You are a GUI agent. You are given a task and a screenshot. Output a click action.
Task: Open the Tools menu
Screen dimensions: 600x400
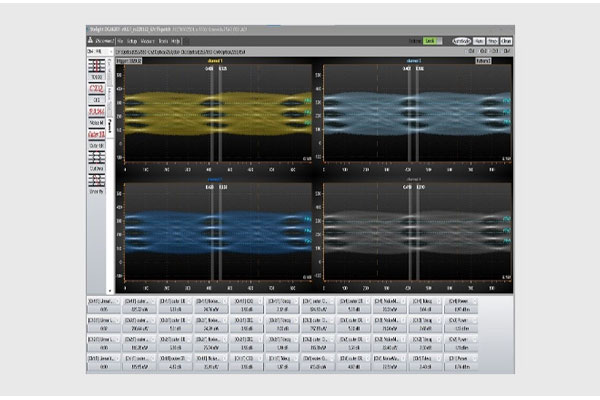pos(163,41)
